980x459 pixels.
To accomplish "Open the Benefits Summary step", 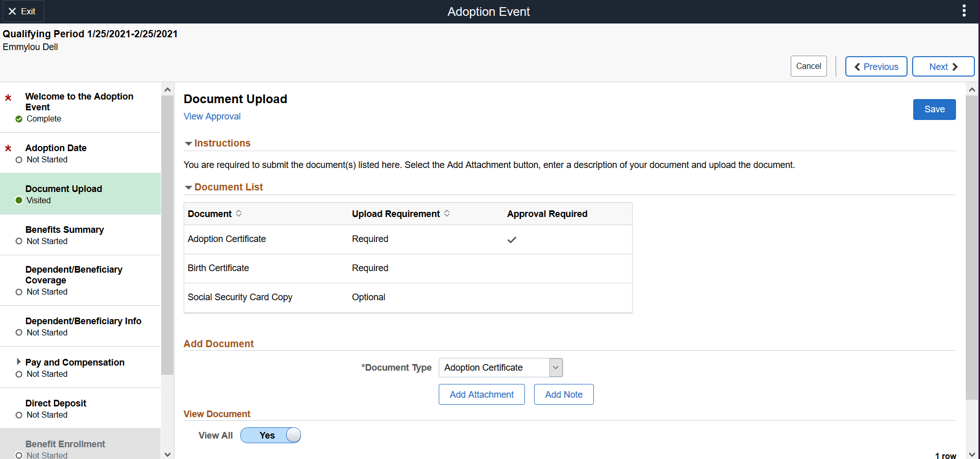I will click(x=65, y=230).
